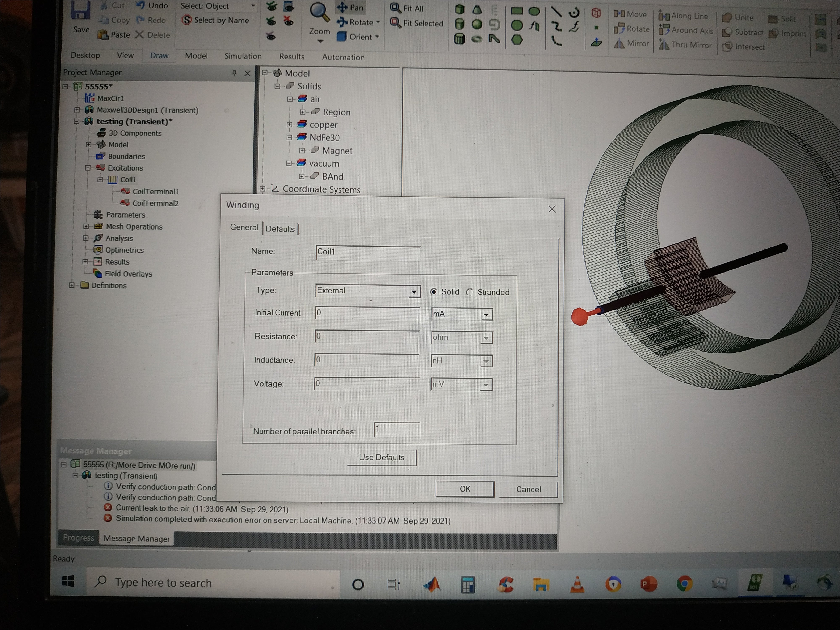The image size is (840, 630).
Task: Expand the Definitions folder node
Action: [72, 285]
